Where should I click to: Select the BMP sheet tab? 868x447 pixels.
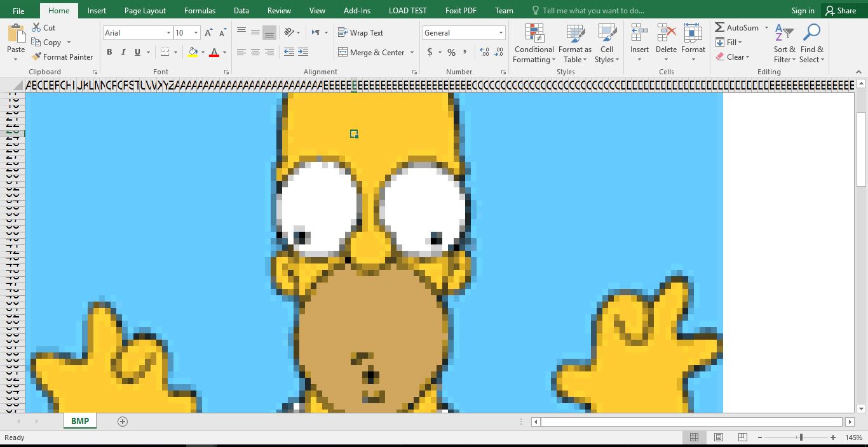[80, 421]
